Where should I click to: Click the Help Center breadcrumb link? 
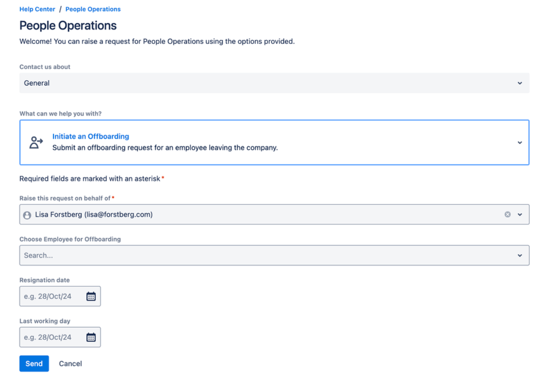[37, 9]
